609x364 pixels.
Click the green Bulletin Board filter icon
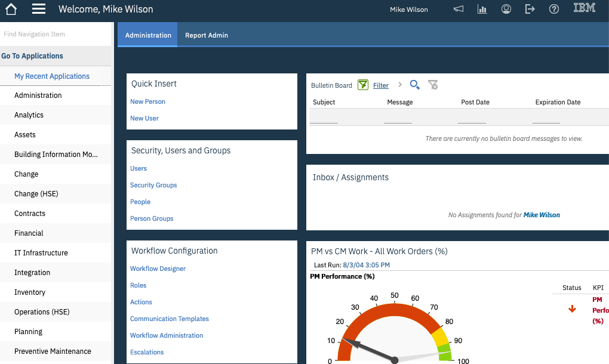[x=363, y=85]
